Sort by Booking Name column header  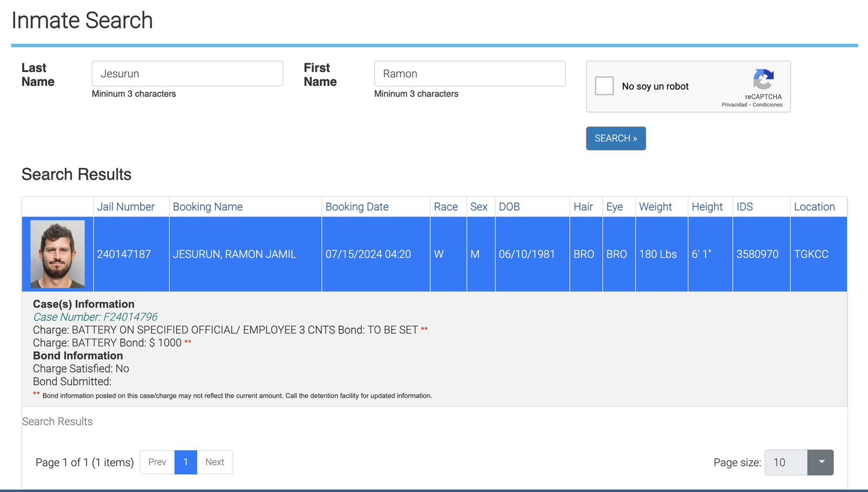pyautogui.click(x=208, y=207)
